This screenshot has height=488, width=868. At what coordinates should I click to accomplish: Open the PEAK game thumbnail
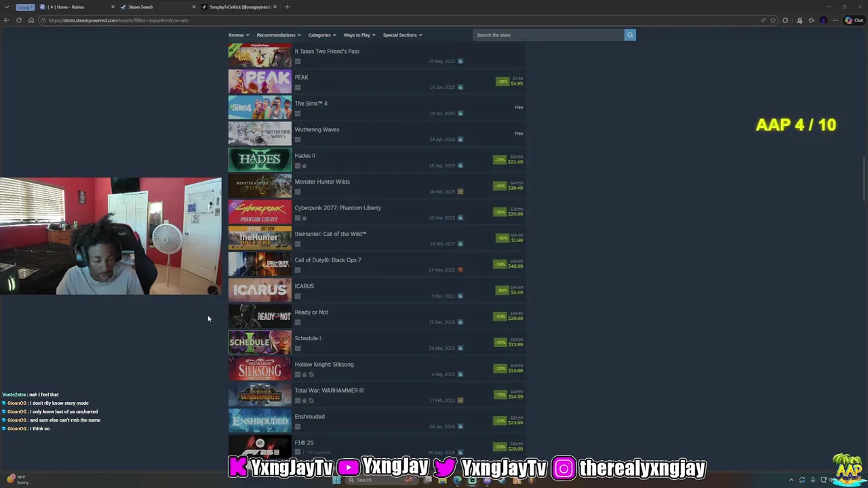[x=260, y=82]
